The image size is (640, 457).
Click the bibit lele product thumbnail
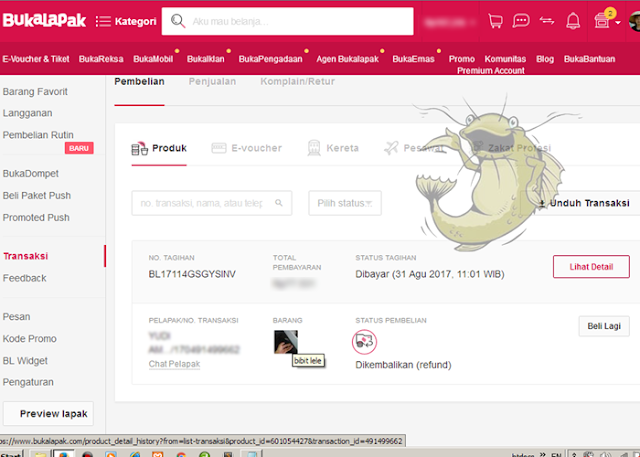coord(286,342)
